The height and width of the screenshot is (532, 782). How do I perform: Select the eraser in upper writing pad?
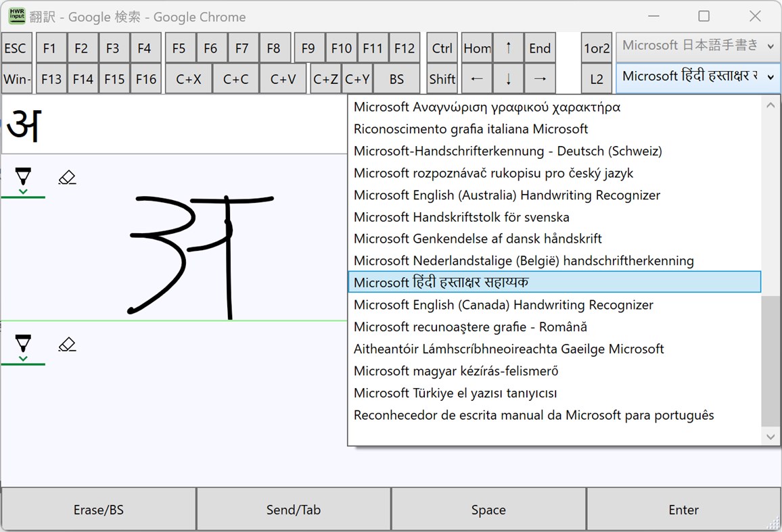click(x=67, y=178)
